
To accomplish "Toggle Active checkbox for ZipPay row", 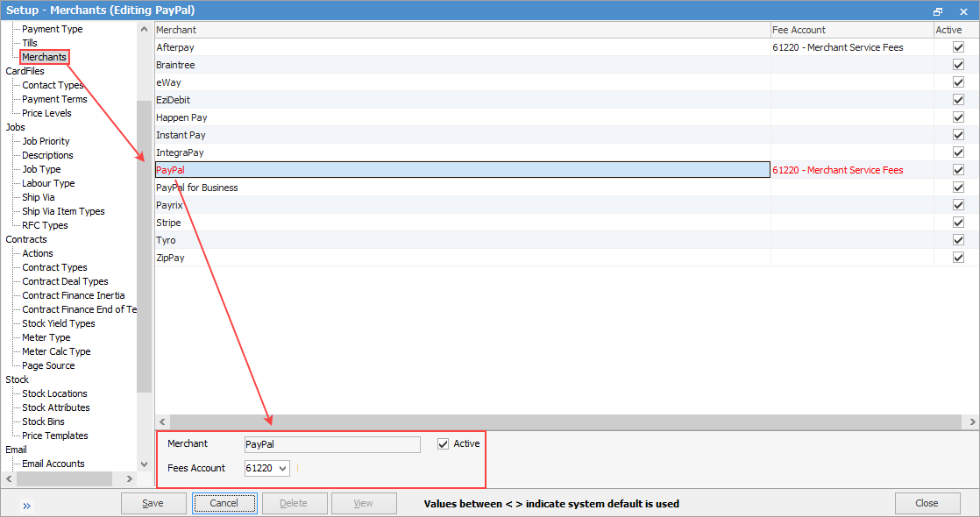I will (x=958, y=257).
